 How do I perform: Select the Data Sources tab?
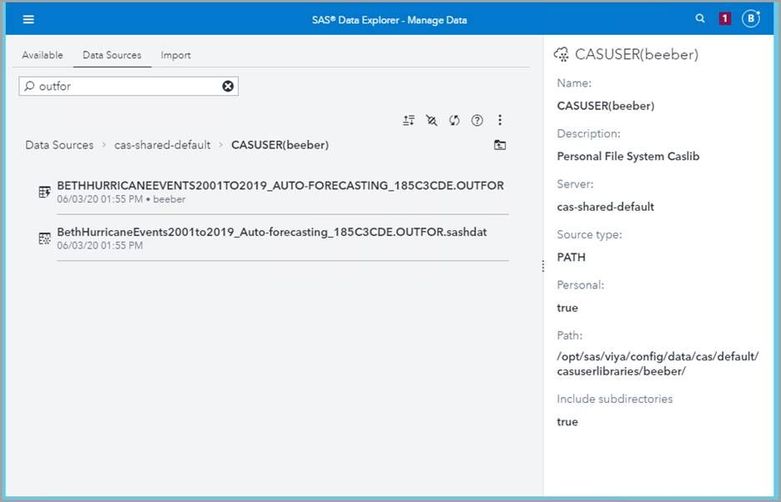tap(111, 55)
